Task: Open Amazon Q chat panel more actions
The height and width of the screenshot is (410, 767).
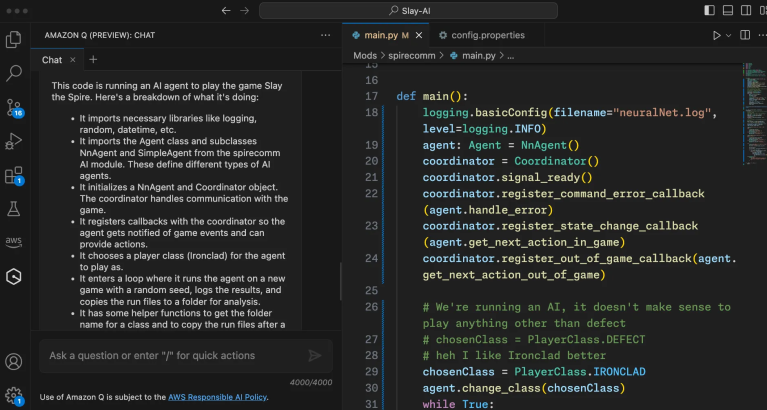Action: coord(324,35)
